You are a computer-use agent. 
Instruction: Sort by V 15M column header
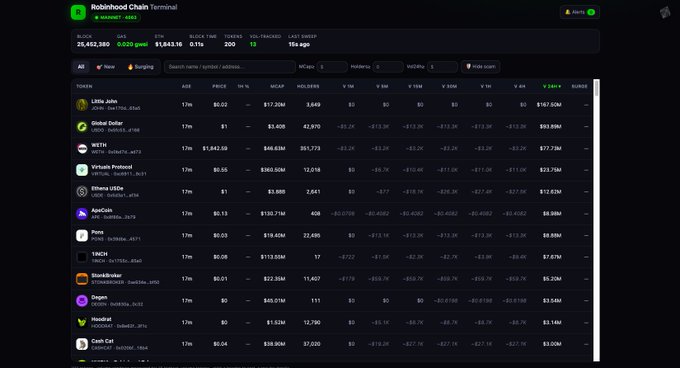tap(415, 86)
